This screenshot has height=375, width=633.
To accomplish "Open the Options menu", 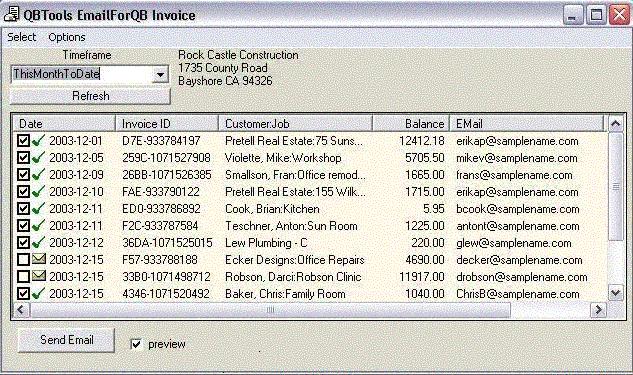I will click(67, 37).
